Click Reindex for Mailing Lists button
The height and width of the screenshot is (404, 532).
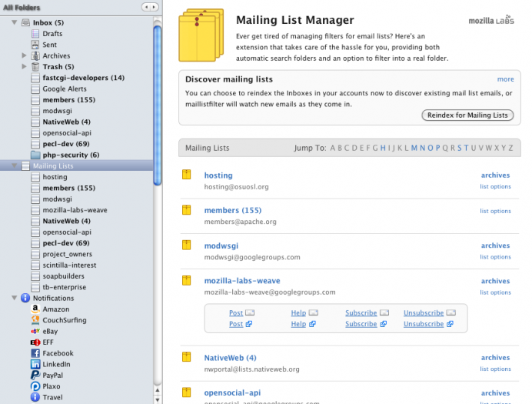coord(467,115)
